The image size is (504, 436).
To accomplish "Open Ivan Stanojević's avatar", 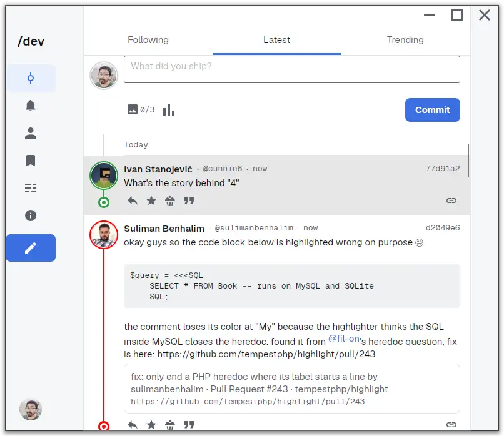I will click(104, 176).
